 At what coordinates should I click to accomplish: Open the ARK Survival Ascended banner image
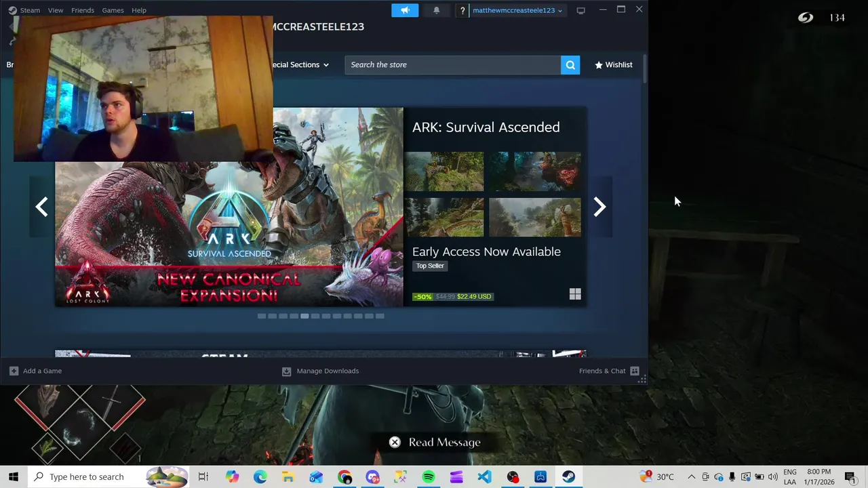point(229,207)
